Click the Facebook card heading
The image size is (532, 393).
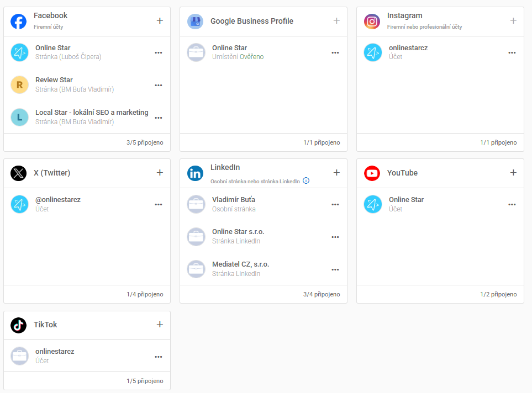51,15
